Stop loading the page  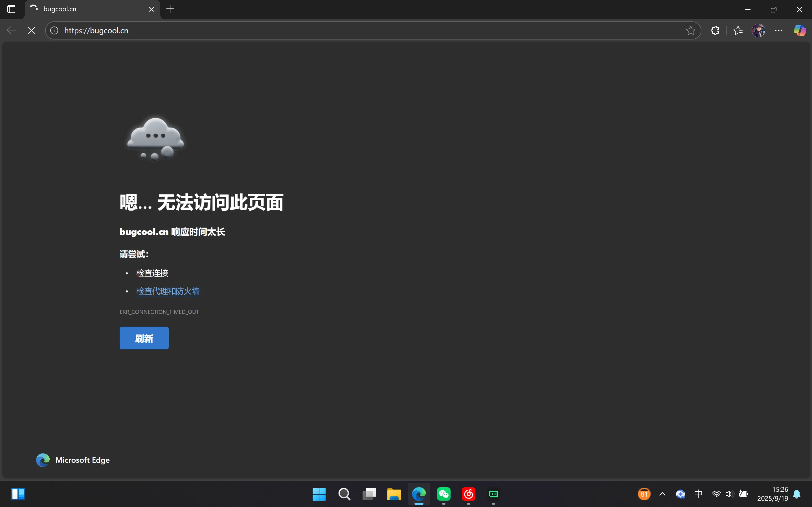pos(32,30)
